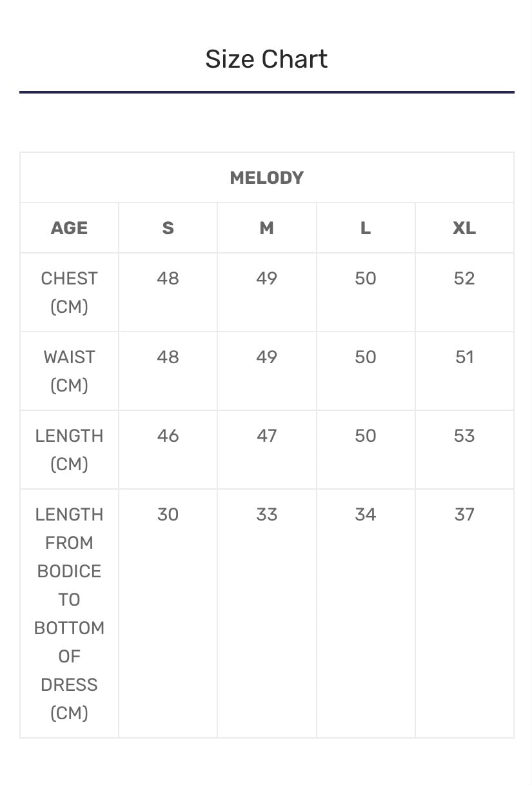
Task: Click the M size column header
Action: coord(266,228)
